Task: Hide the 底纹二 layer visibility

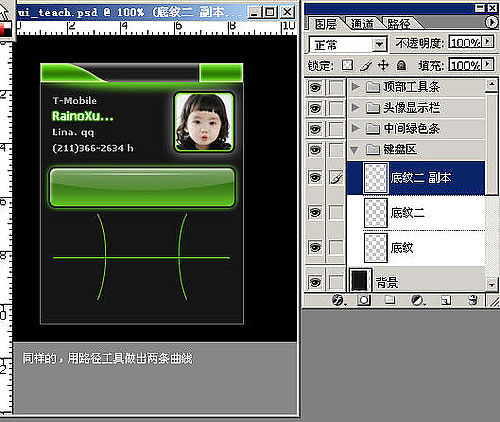Action: pos(315,212)
